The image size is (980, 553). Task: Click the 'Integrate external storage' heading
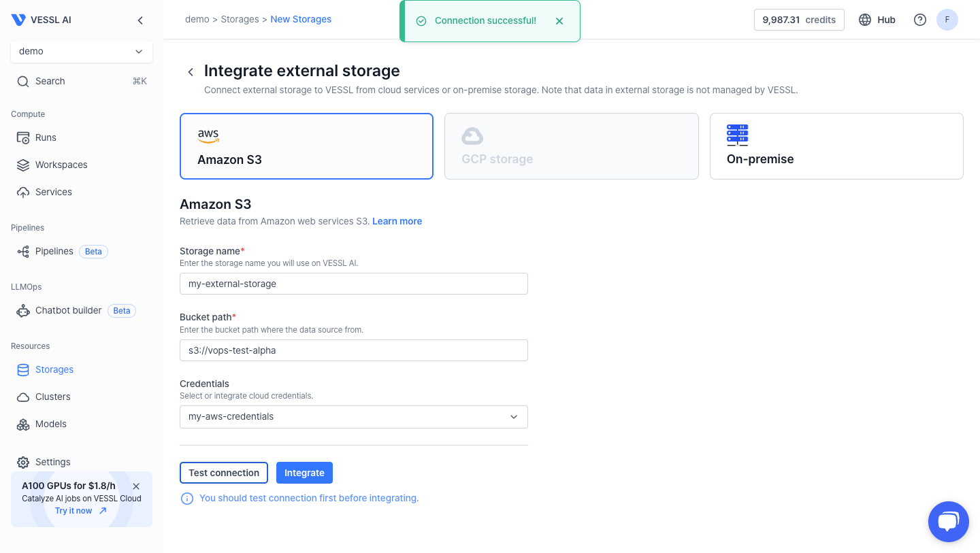301,71
